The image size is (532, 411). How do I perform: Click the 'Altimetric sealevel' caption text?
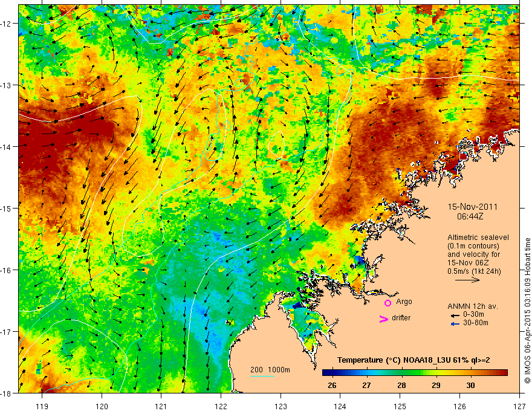tap(478, 238)
